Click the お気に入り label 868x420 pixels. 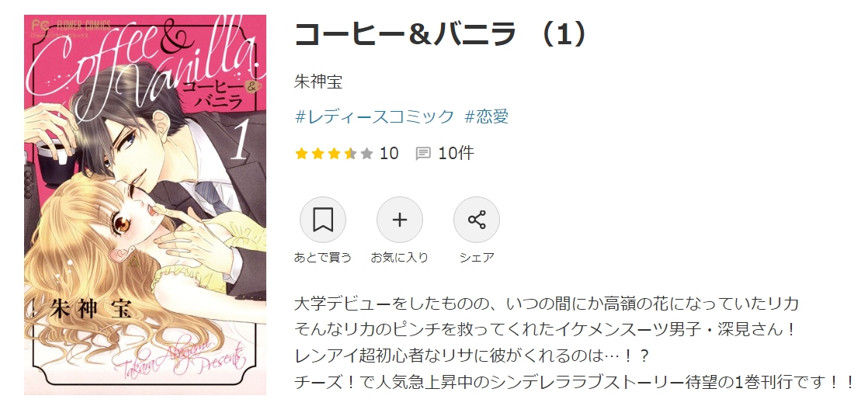400,257
